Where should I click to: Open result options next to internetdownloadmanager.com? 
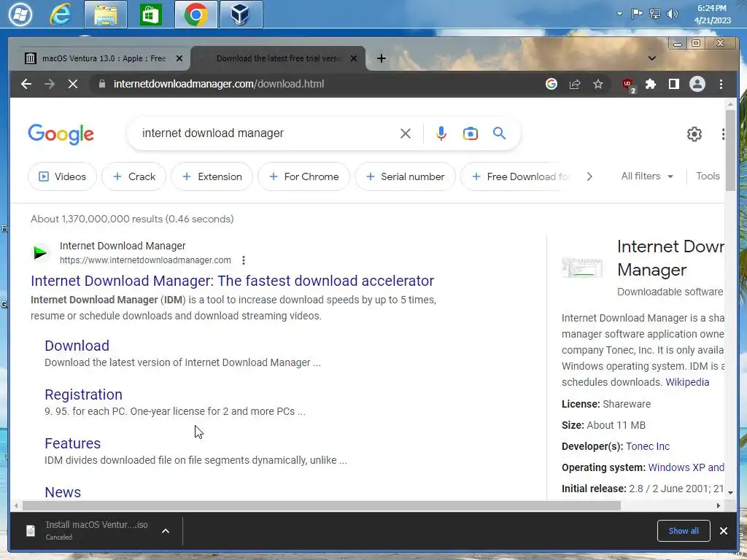(244, 260)
